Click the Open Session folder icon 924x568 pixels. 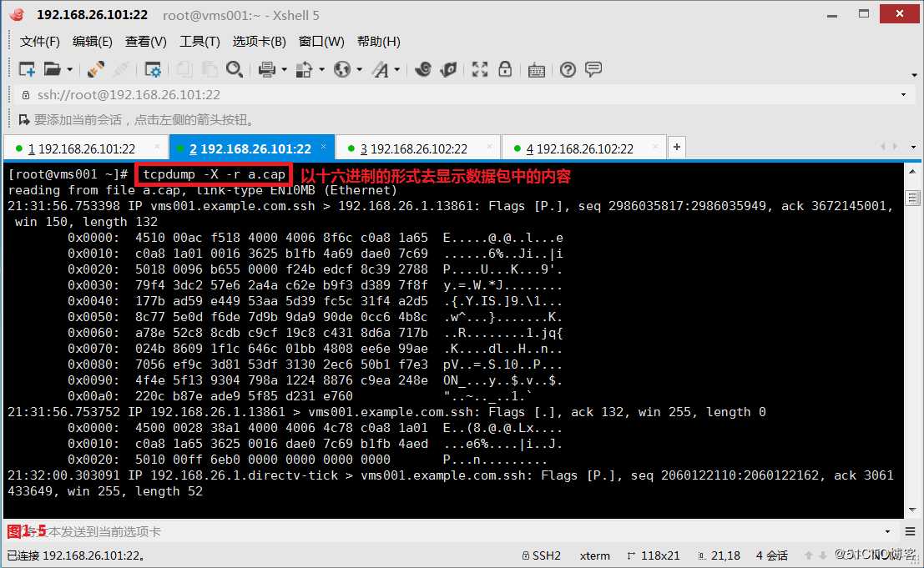pos(53,69)
